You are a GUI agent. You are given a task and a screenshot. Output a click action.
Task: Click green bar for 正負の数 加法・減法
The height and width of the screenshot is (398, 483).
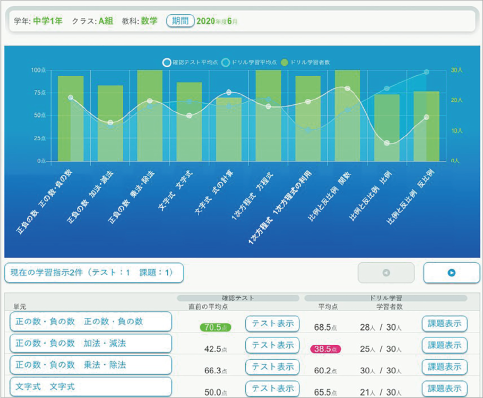click(110, 123)
